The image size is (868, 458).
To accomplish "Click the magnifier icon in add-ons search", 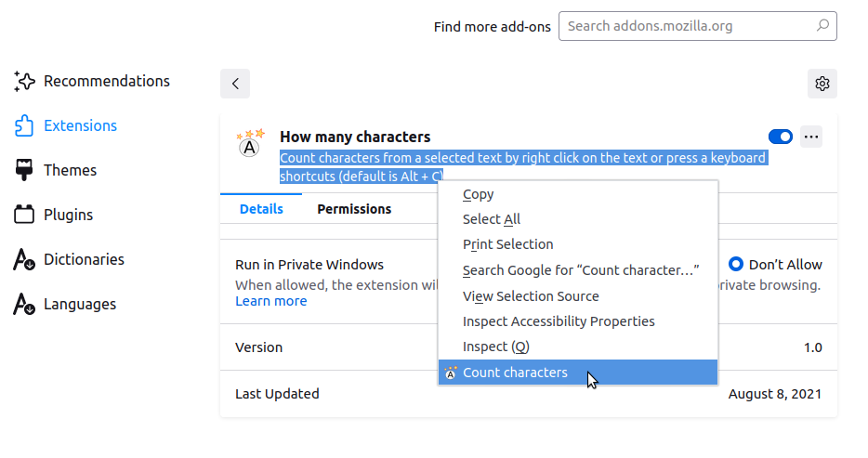I will [822, 26].
